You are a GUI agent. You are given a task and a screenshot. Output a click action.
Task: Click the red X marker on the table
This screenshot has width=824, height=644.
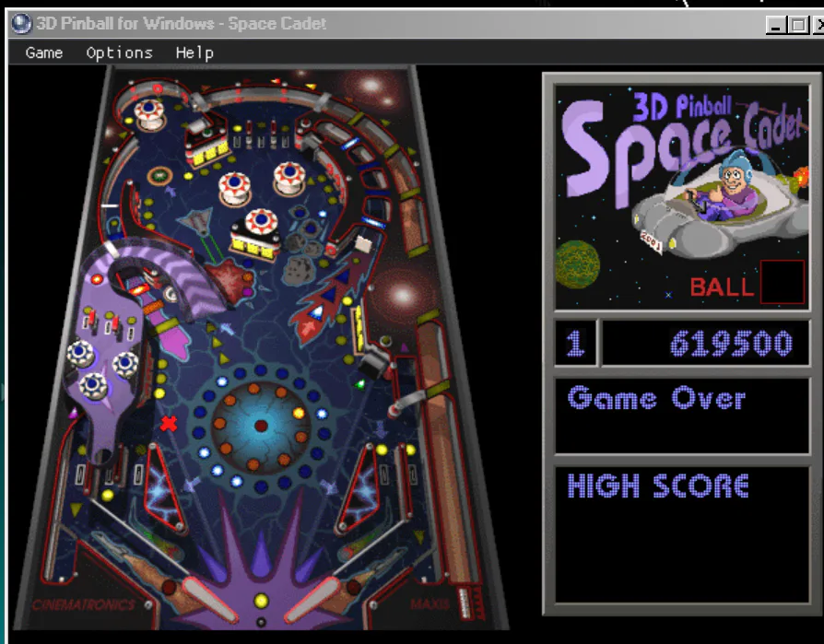click(x=169, y=424)
